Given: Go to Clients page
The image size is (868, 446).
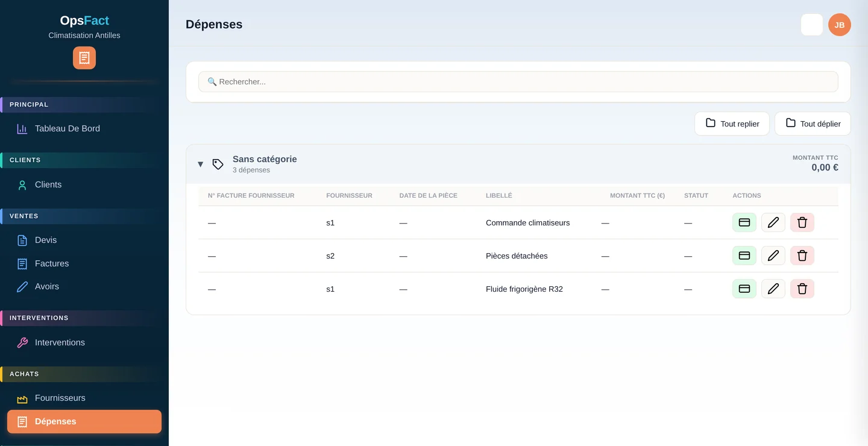Looking at the screenshot, I should [84, 184].
